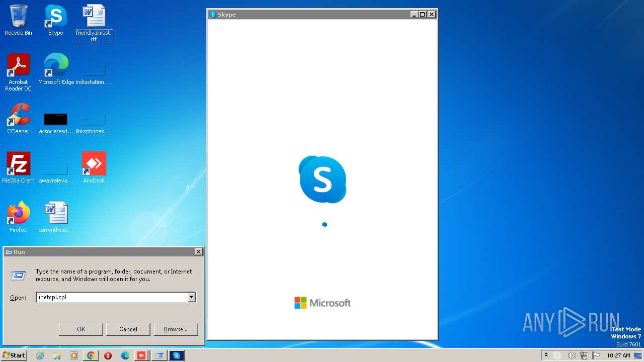The width and height of the screenshot is (644, 362).
Task: Close the Run dialog with X
Action: (198, 251)
